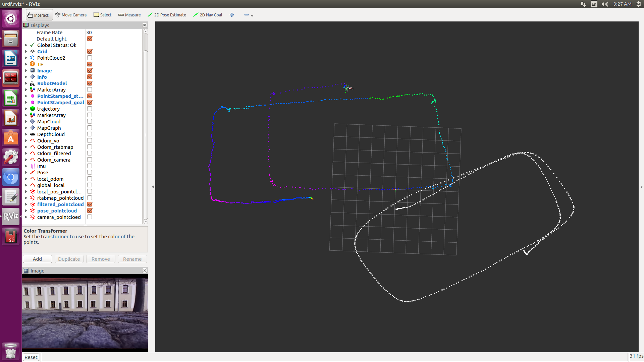Viewport: 644px width, 362px height.
Task: Click the RobotModel display icon
Action: click(33, 83)
